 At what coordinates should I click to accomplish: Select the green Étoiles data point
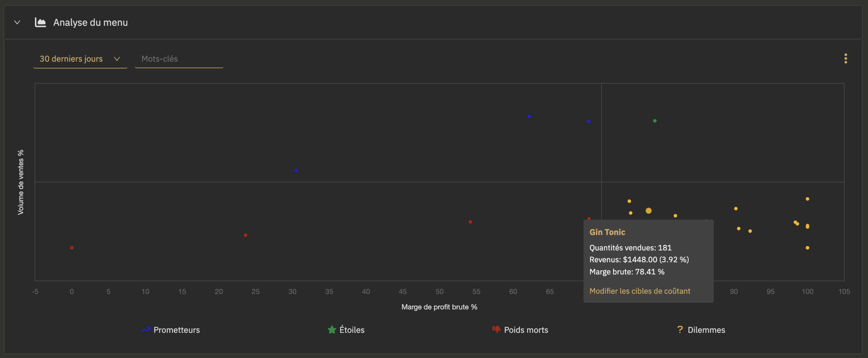(x=655, y=121)
